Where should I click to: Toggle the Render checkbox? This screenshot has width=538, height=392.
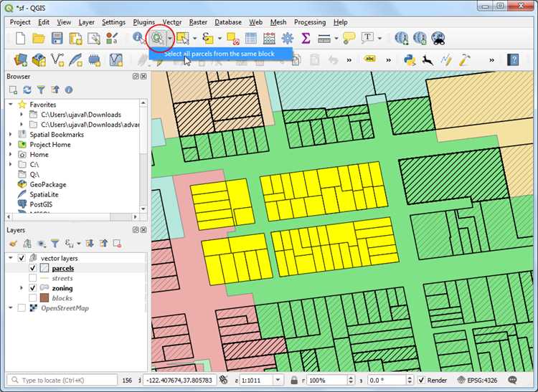click(x=421, y=380)
